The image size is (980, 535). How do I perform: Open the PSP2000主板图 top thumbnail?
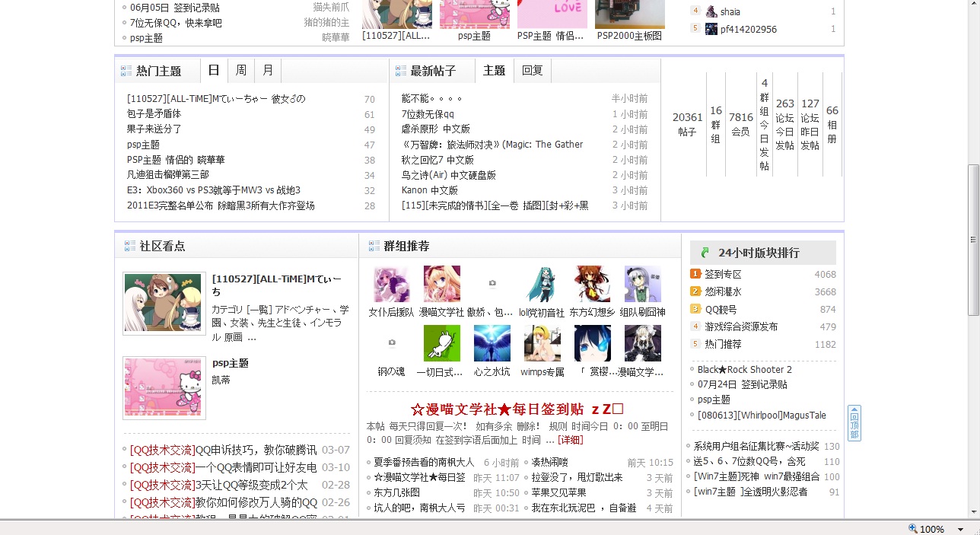(630, 14)
